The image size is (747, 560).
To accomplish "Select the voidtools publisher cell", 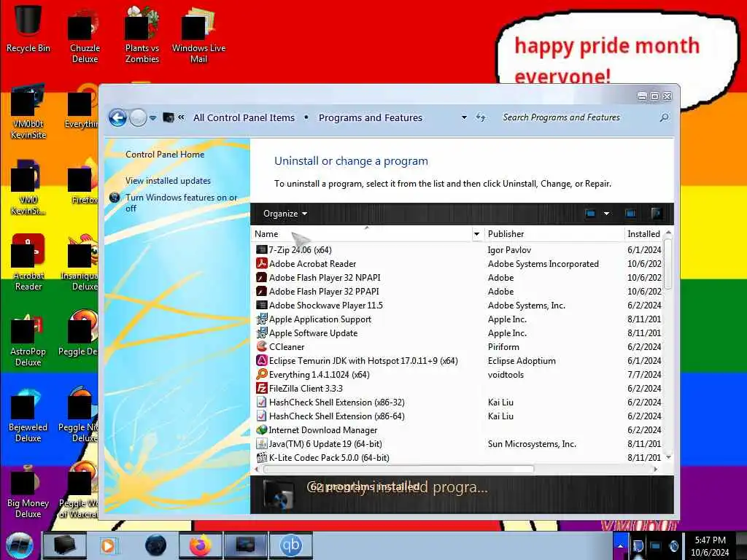I will pos(506,374).
